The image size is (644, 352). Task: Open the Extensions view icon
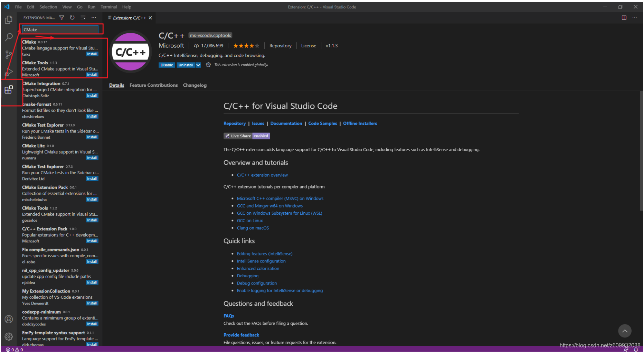point(9,90)
